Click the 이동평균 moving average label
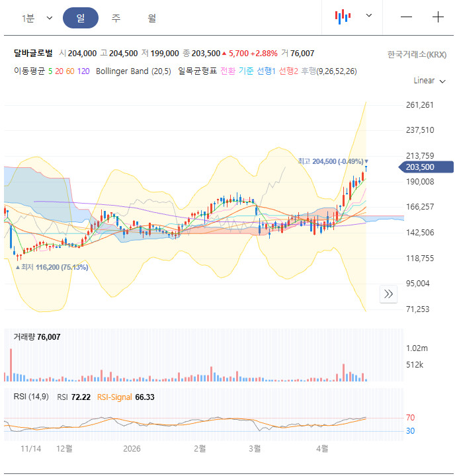Viewport: 457px width, 476px height. (30, 71)
